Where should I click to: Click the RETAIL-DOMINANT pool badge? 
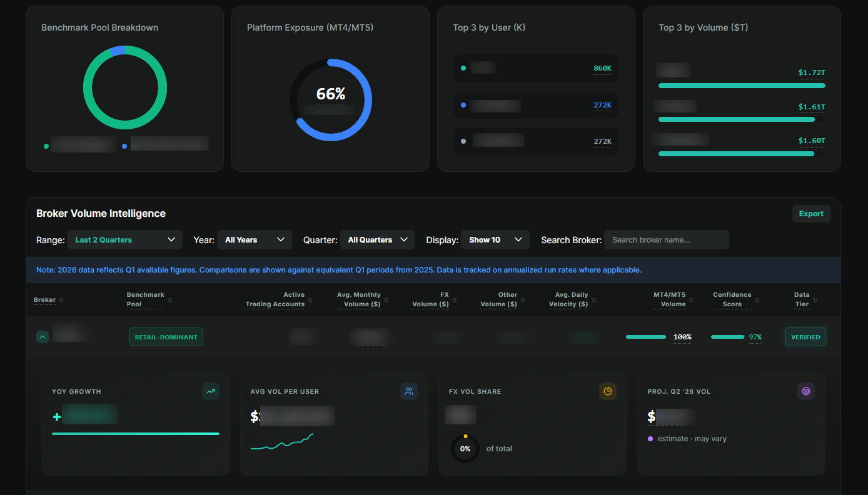[166, 337]
